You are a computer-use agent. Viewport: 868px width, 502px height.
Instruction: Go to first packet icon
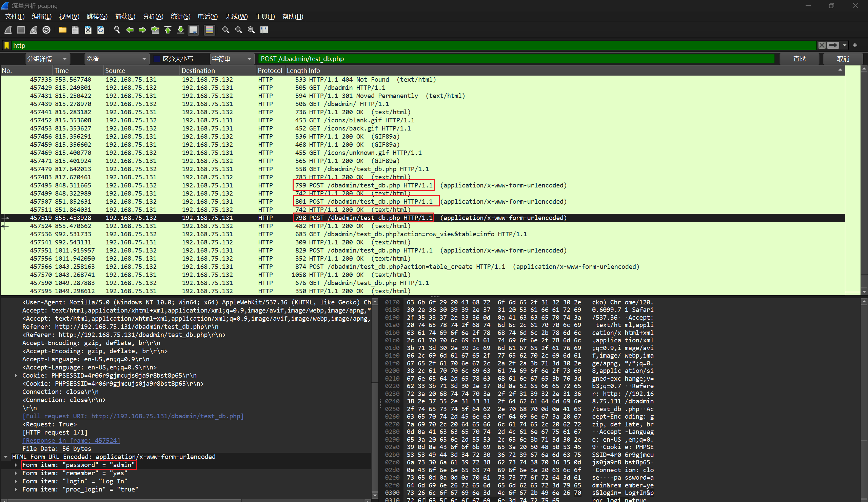point(168,30)
